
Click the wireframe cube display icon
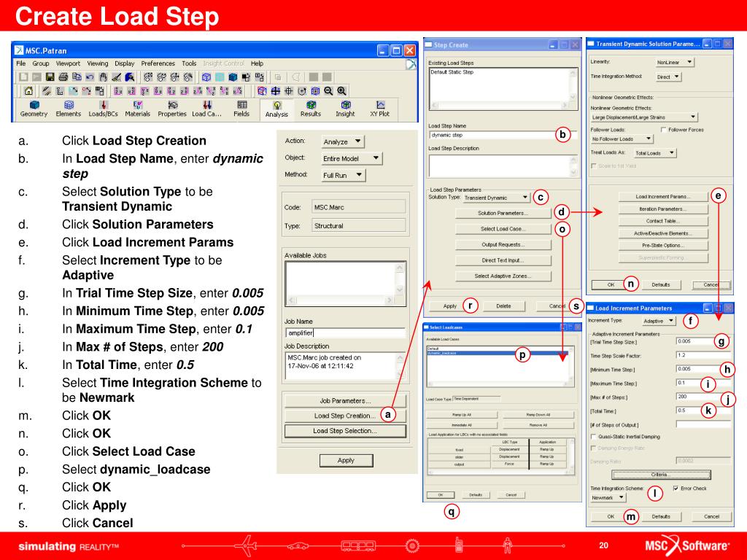[x=206, y=77]
